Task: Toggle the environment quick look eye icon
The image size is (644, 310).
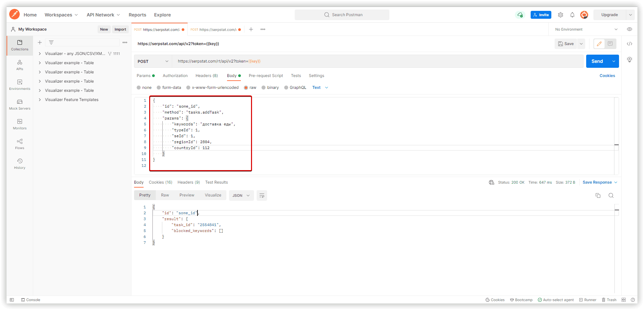Action: pyautogui.click(x=630, y=29)
